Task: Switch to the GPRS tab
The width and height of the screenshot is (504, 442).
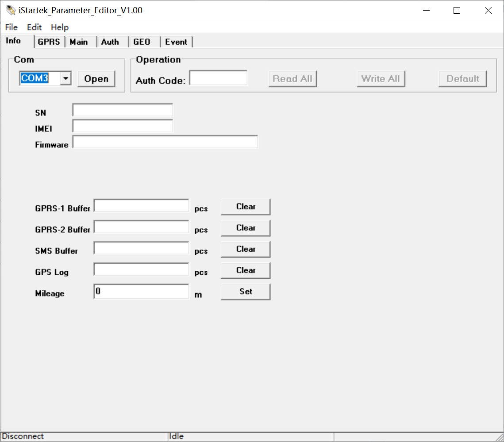Action: [x=49, y=42]
